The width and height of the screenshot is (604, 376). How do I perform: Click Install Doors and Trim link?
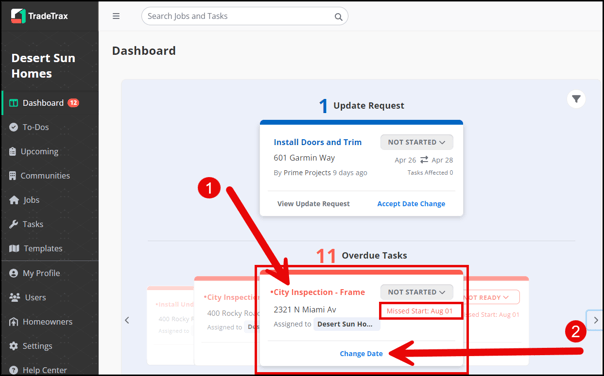(317, 142)
